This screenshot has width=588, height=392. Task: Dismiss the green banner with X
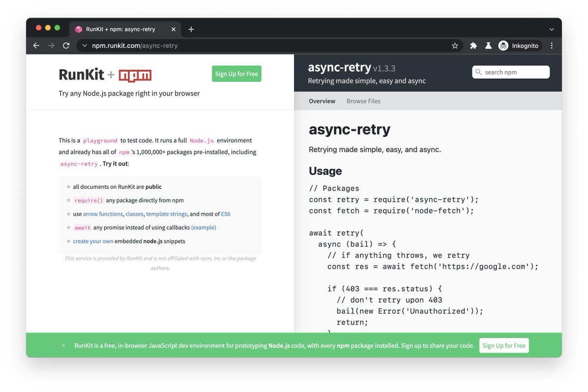pos(64,345)
